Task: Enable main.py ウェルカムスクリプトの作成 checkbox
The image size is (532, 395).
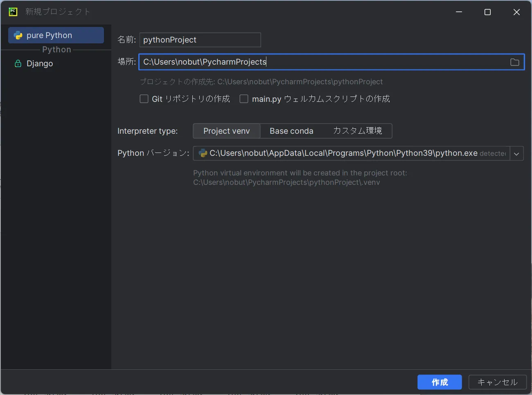Action: pos(244,99)
